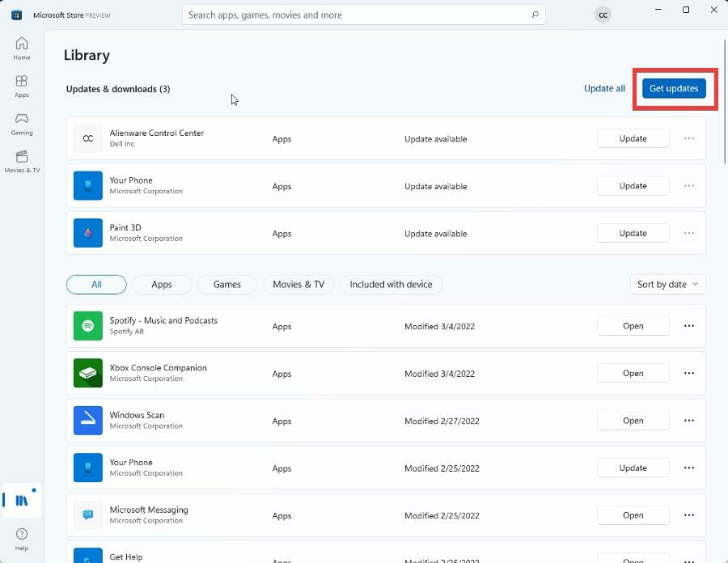728x563 pixels.
Task: Update Your Phone modified 2/25/2022
Action: pyautogui.click(x=633, y=468)
